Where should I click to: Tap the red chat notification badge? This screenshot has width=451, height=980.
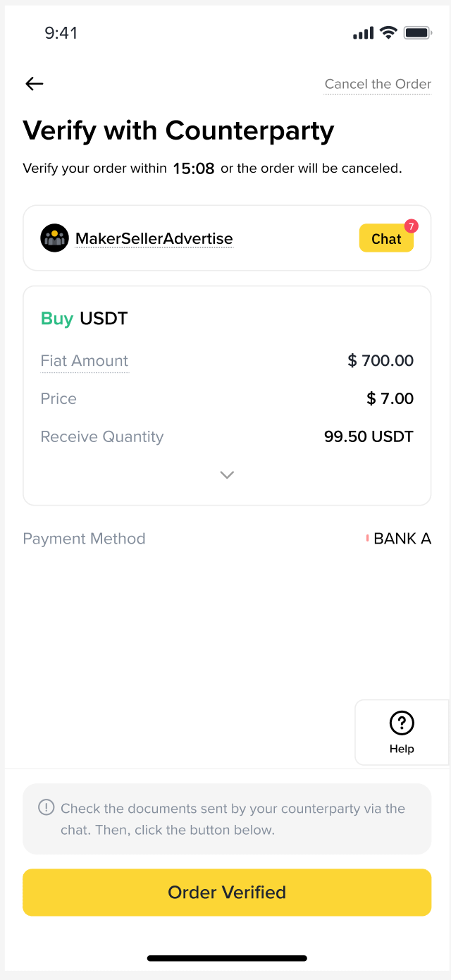412,226
